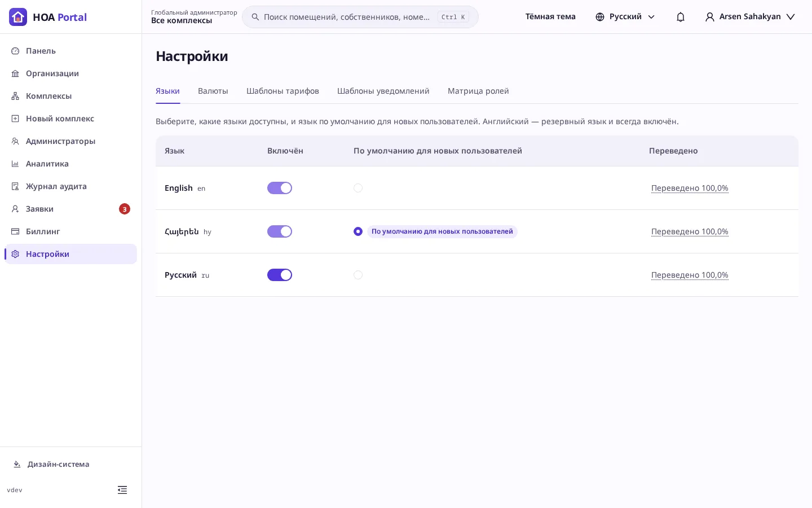The height and width of the screenshot is (508, 812).
Task: Click the Тёмная тема button
Action: point(550,17)
